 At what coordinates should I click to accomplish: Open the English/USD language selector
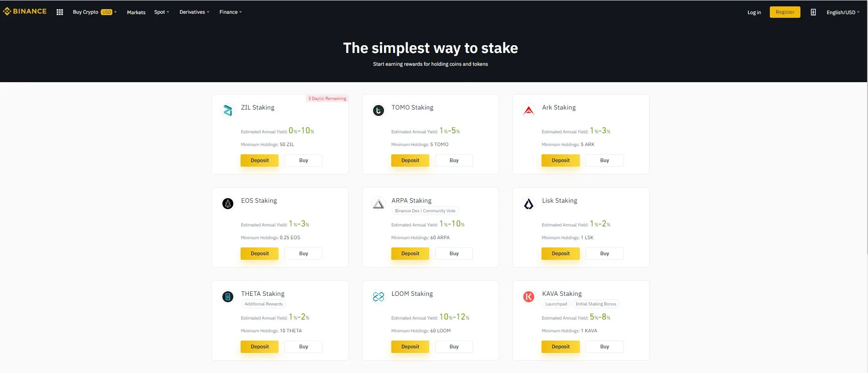tap(843, 12)
